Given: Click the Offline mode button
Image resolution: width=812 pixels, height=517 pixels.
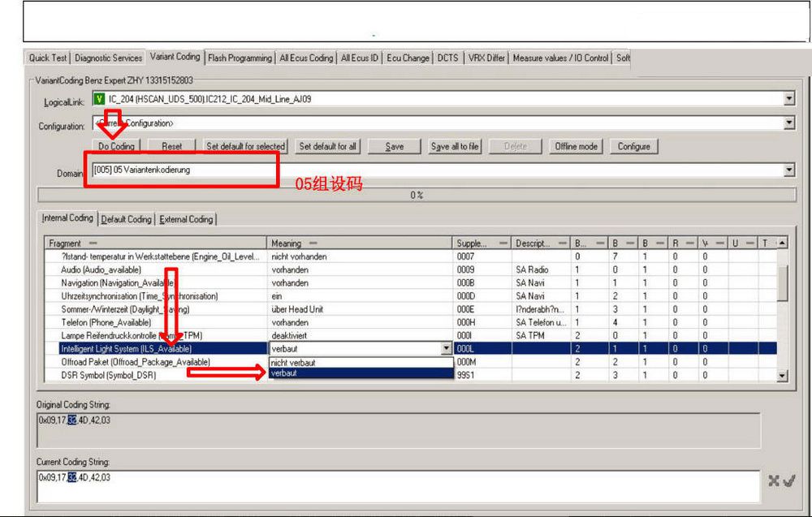Looking at the screenshot, I should pos(576,146).
